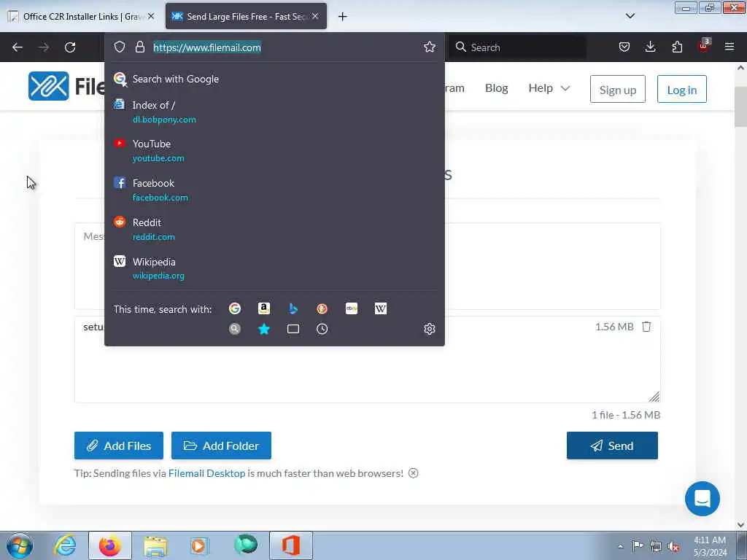Click Add Folder button

point(221,446)
